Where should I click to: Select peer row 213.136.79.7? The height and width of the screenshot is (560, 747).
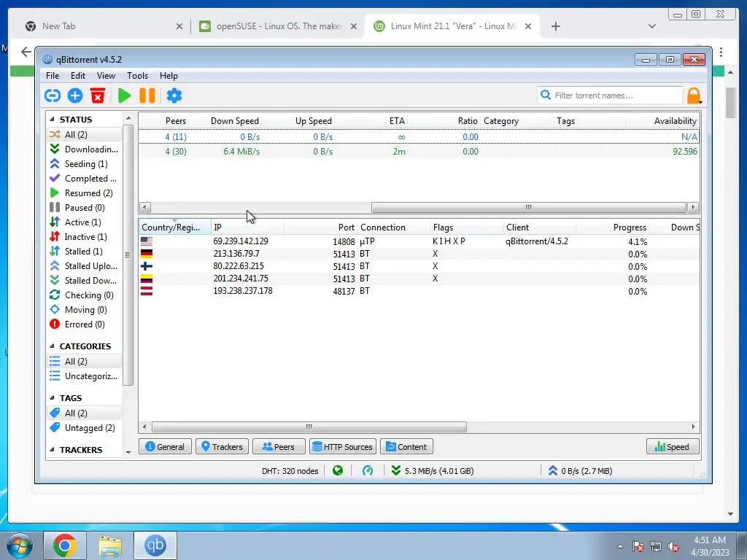coord(419,254)
